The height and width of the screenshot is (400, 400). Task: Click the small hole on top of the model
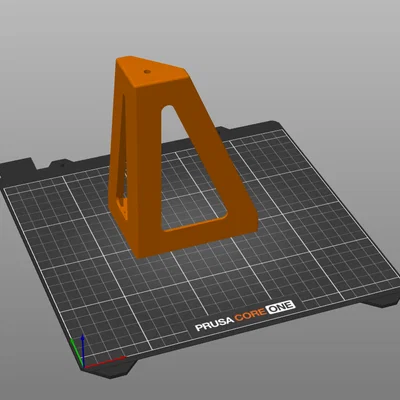point(147,71)
